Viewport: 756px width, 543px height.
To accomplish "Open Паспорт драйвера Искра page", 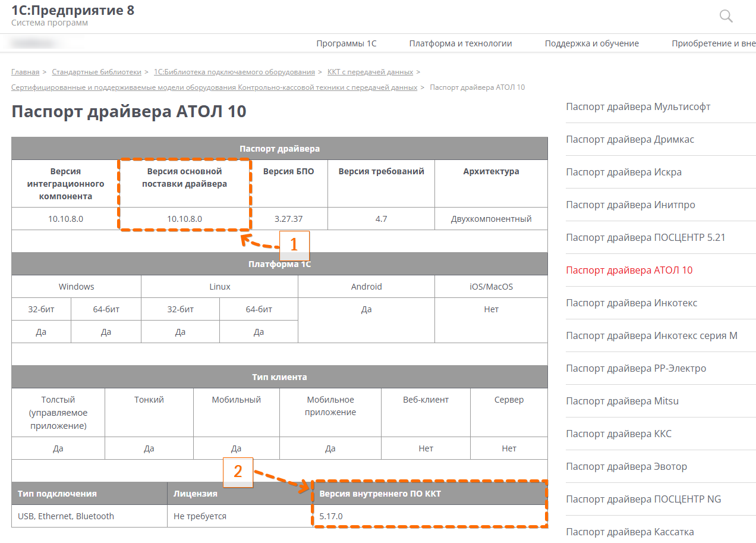I will (x=623, y=172).
